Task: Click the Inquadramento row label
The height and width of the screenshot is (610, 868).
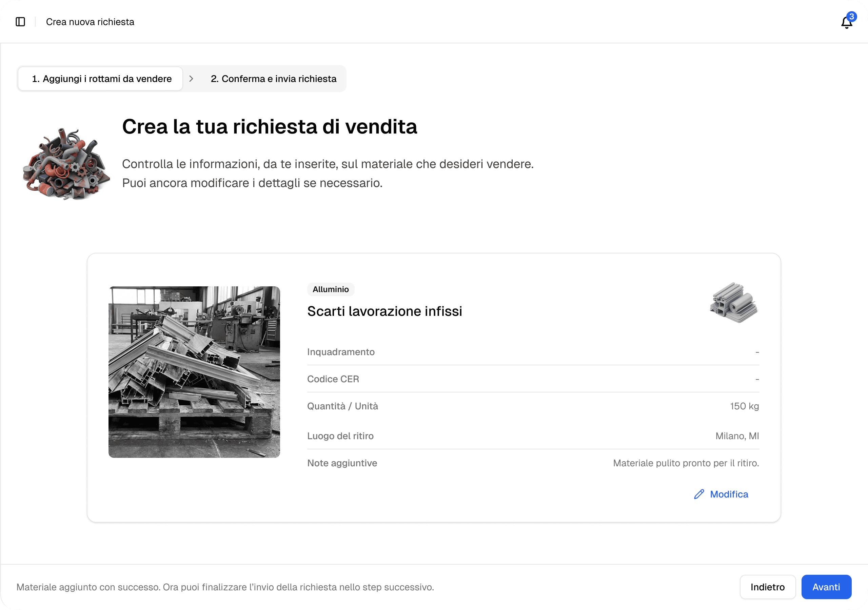Action: click(x=341, y=352)
